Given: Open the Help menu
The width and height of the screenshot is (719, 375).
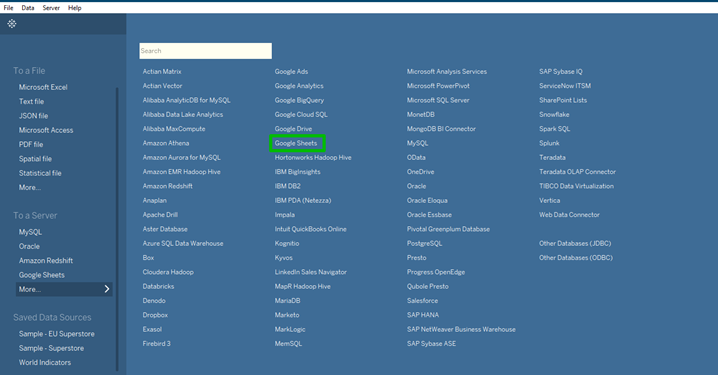Looking at the screenshot, I should point(74,8).
